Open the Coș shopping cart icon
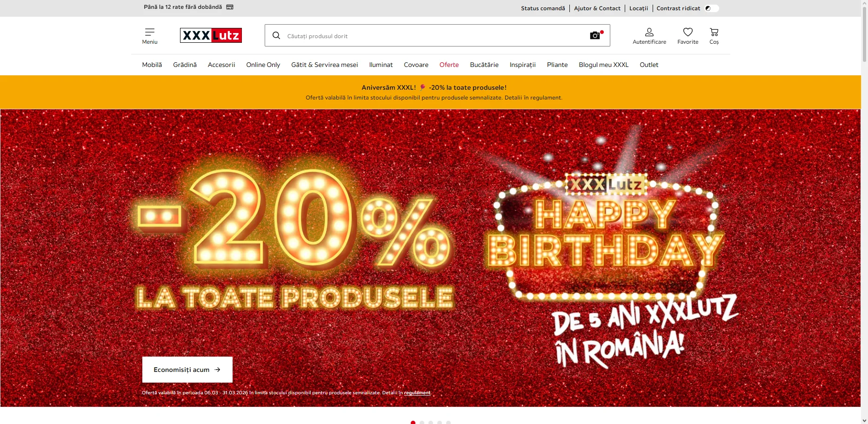Viewport: 868px width, 424px height. [714, 32]
